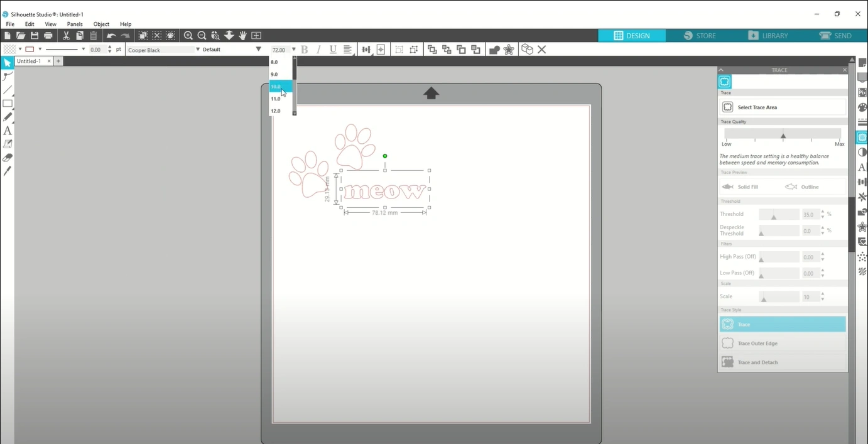Click the Zoom In magnifier icon

point(188,35)
